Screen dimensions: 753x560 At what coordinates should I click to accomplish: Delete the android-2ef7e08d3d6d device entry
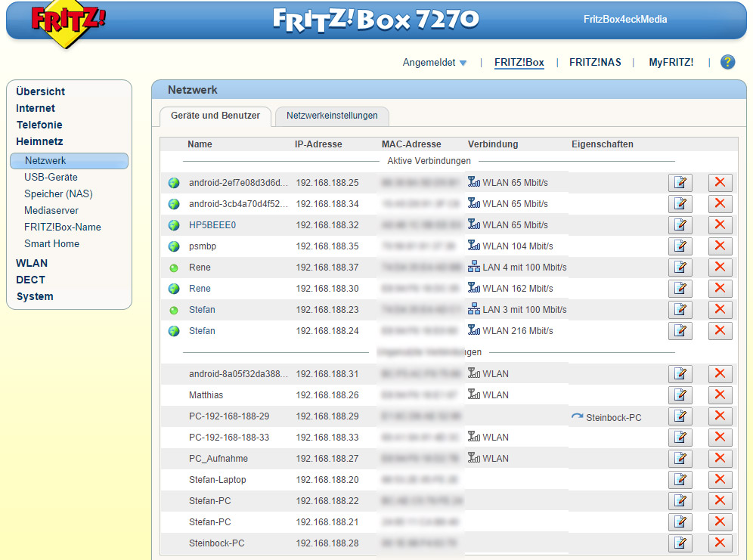tap(720, 182)
